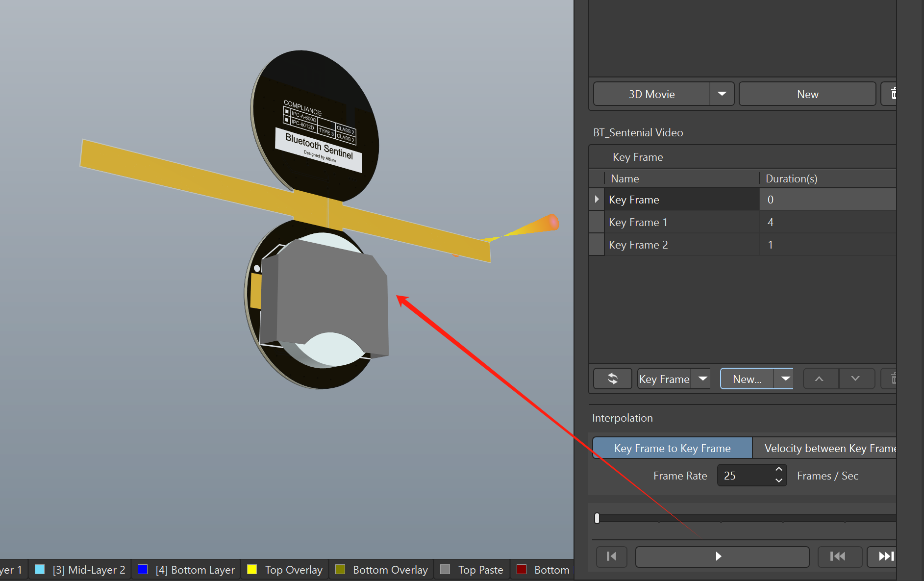Switch to Velocity between Key Frames interpolation
924x581 pixels.
(x=828, y=448)
